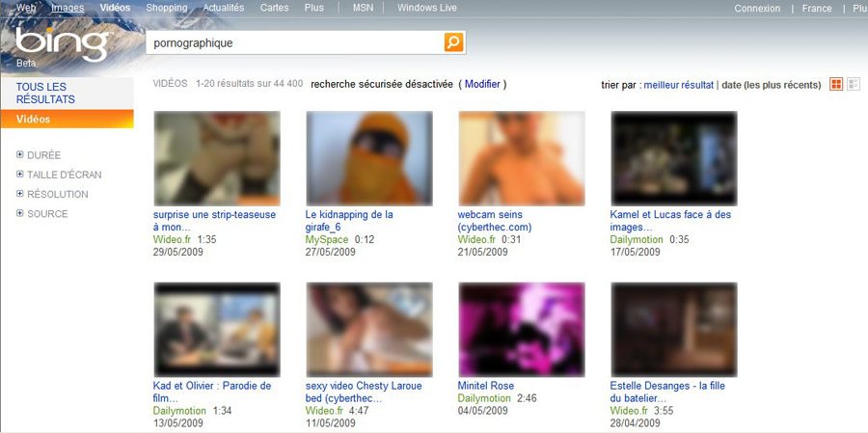
Task: Open the Shopping tab
Action: pyautogui.click(x=167, y=8)
